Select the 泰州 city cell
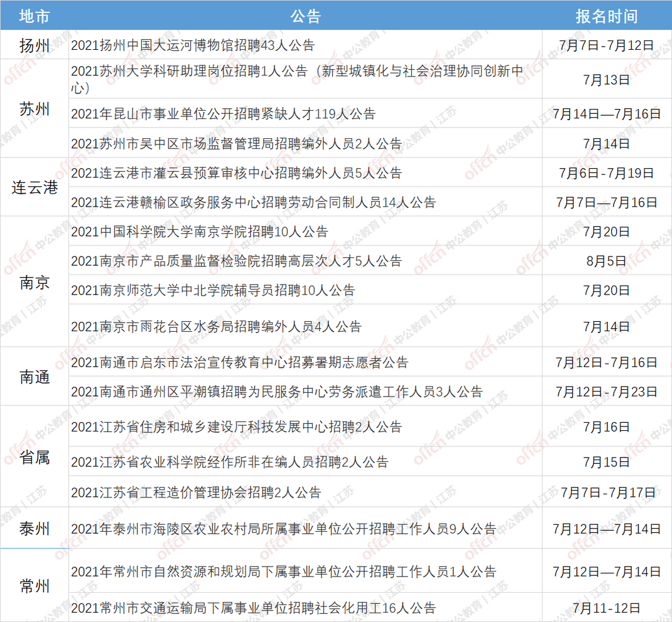This screenshot has height=622, width=672. pos(34,529)
